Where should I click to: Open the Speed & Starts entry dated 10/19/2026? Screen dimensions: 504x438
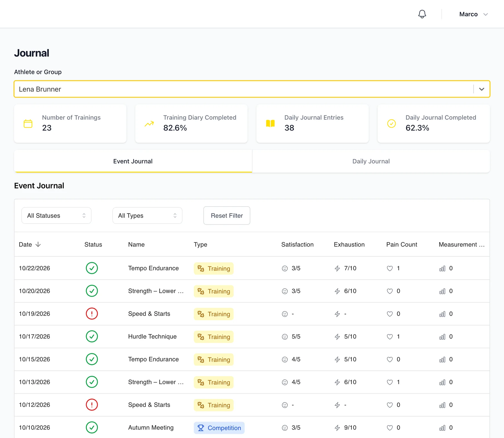coord(149,314)
